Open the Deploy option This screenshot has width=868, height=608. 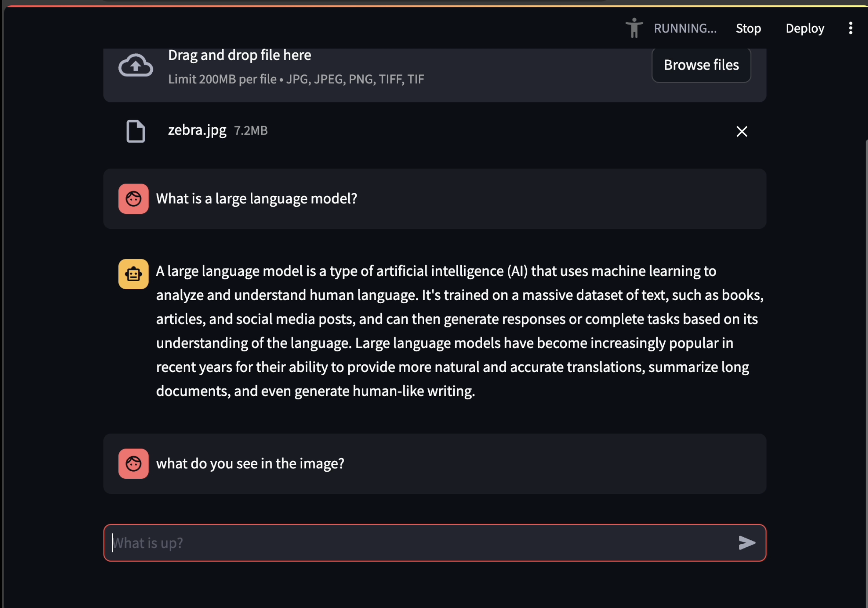(805, 28)
